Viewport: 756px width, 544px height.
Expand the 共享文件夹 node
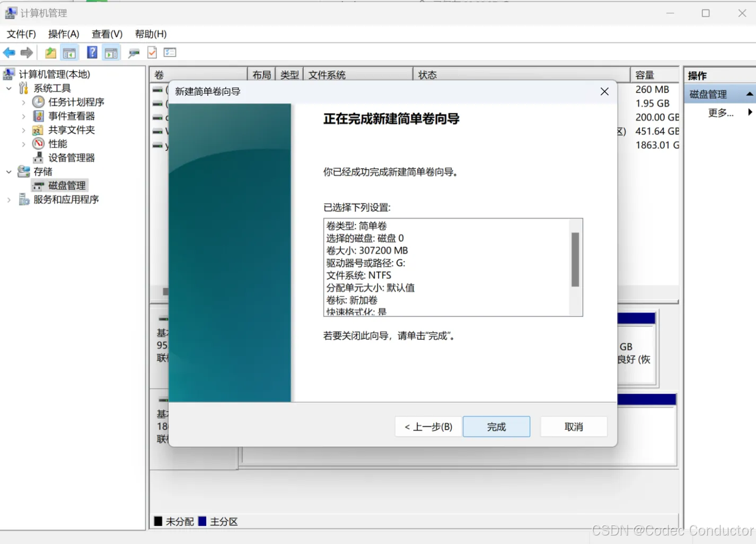point(23,130)
